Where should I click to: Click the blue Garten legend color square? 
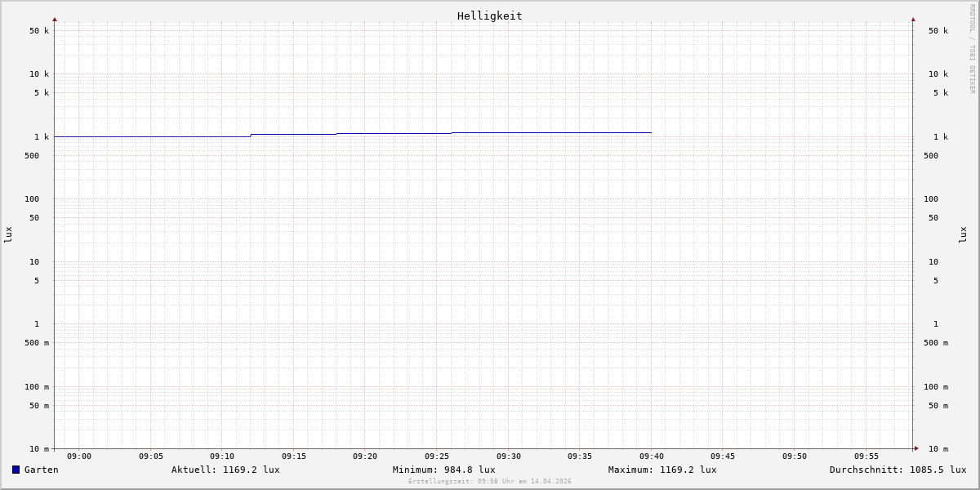pos(16,470)
